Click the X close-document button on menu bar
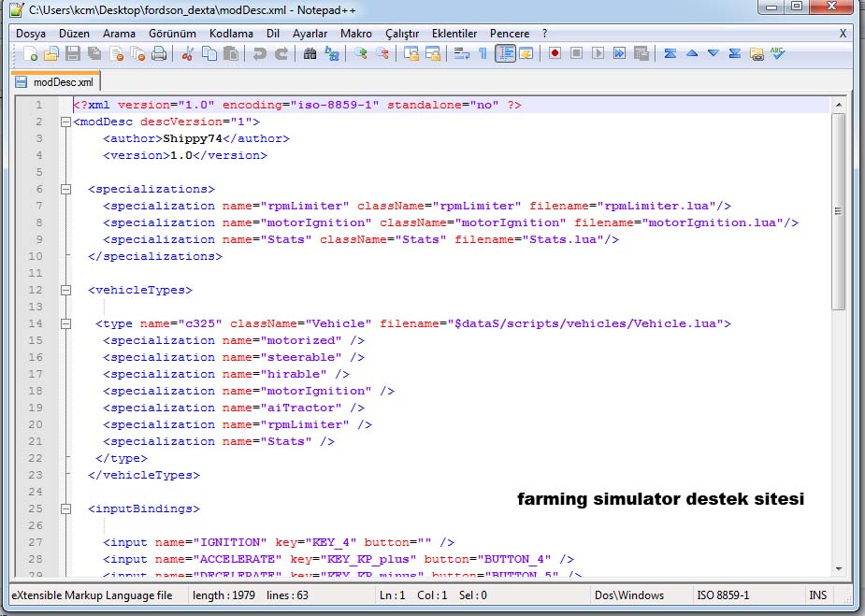The height and width of the screenshot is (616, 865). coord(843,34)
